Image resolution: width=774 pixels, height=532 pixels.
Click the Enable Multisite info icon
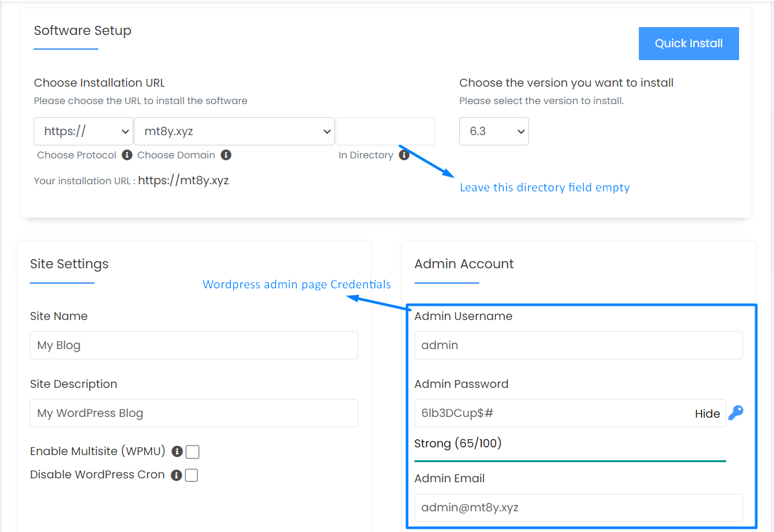click(x=176, y=451)
